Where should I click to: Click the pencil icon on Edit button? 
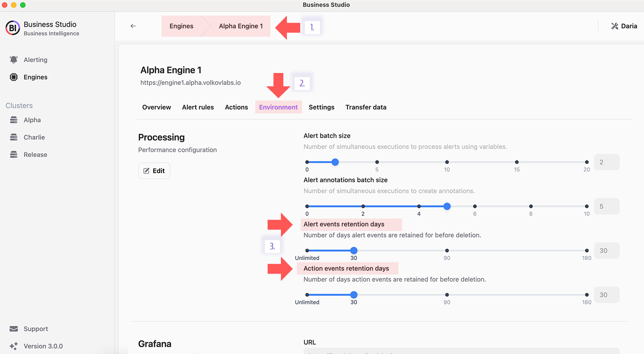click(146, 171)
